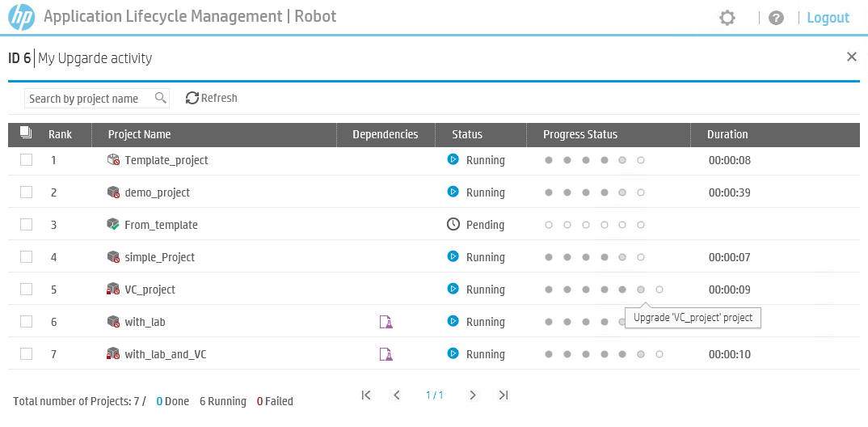Open the settings gear icon

coord(727,18)
